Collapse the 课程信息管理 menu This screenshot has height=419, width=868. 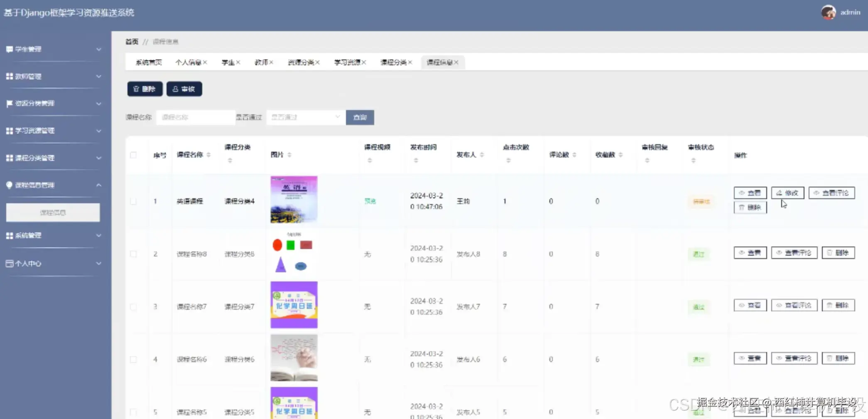54,185
